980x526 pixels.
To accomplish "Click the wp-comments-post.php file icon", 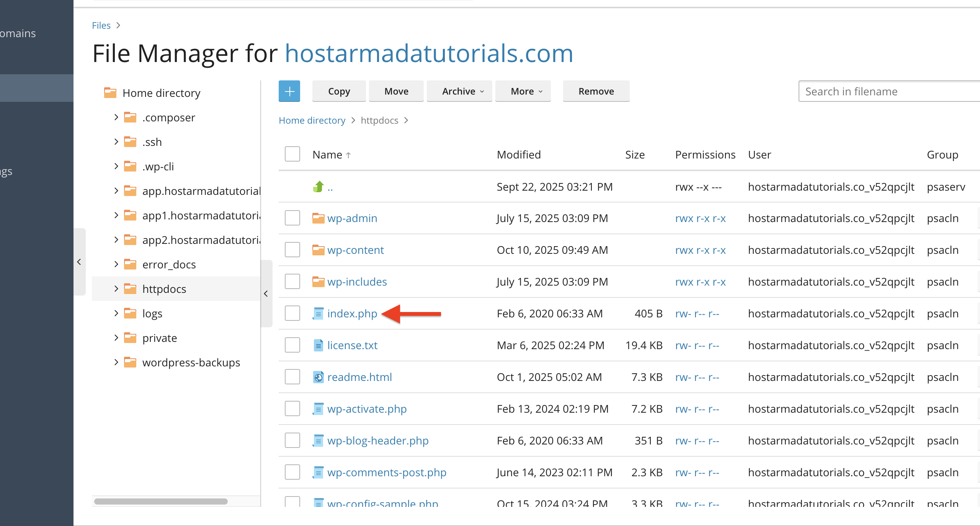I will tap(318, 472).
